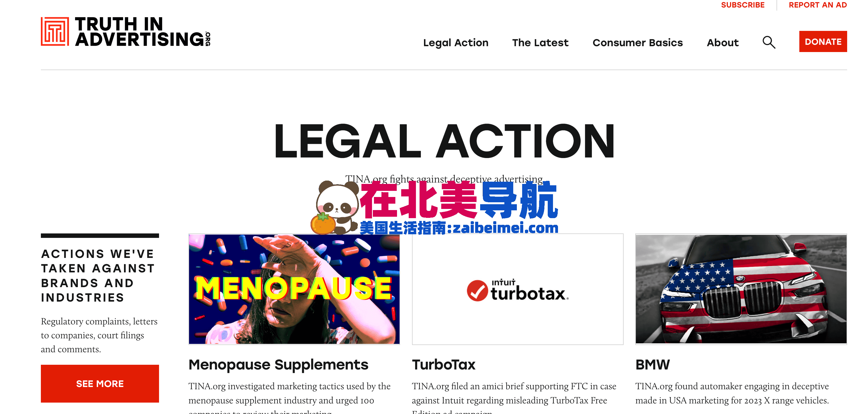Open the TurboTax card image
This screenshot has height=414, width=868.
click(x=518, y=289)
